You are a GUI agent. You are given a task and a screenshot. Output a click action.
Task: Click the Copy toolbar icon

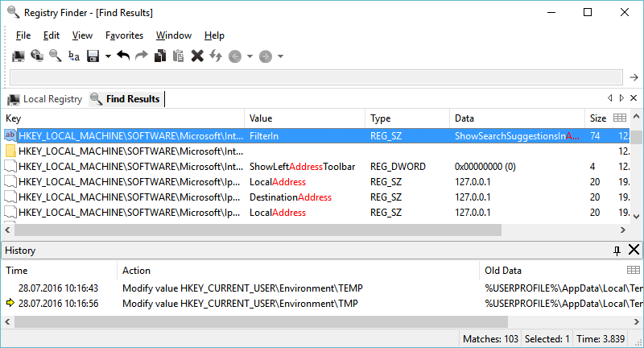point(160,56)
